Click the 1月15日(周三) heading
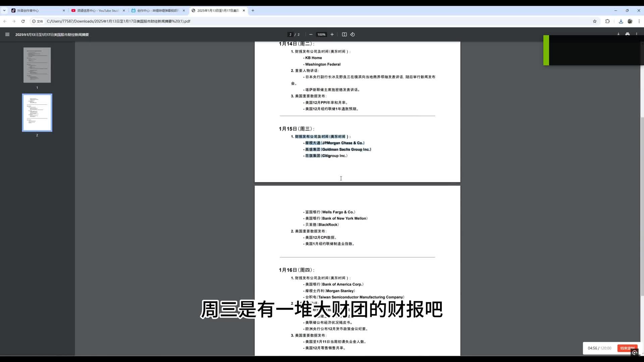Screen dimensions: 644x362 [x=297, y=129]
